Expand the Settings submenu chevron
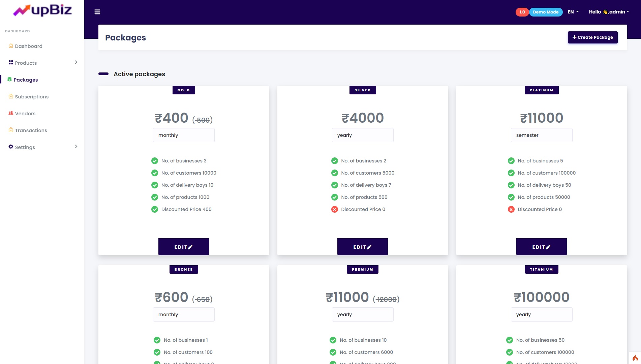Screen dimensions: 641x364 click(76, 147)
